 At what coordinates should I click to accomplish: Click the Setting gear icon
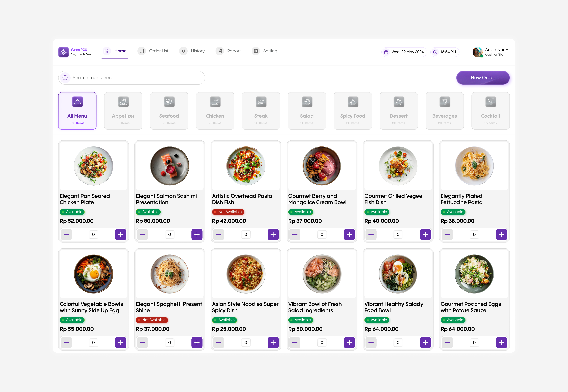click(x=256, y=51)
